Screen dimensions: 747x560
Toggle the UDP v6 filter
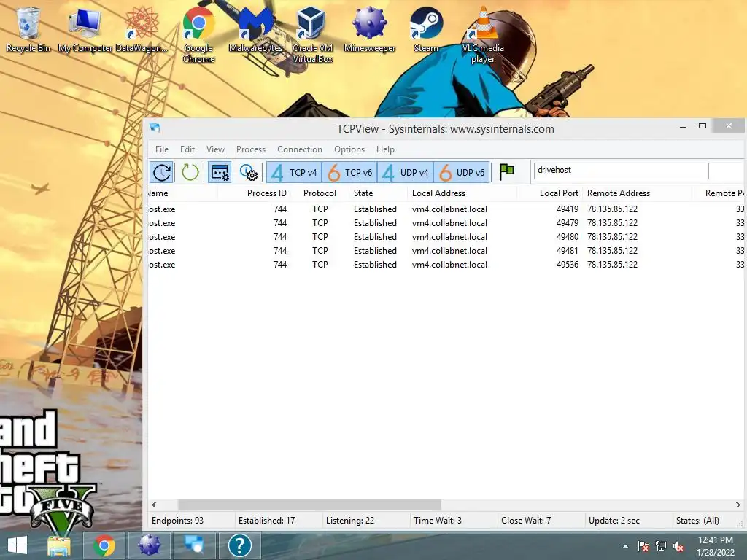462,172
